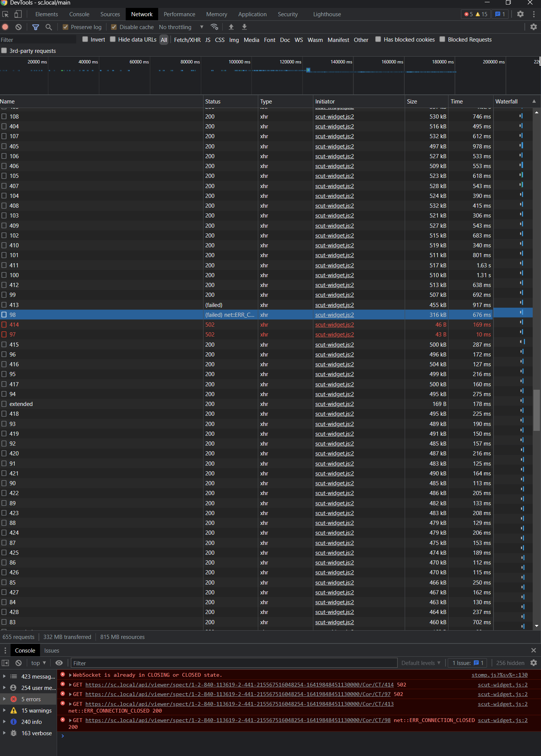Open network conditions wifi icon

pyautogui.click(x=214, y=27)
